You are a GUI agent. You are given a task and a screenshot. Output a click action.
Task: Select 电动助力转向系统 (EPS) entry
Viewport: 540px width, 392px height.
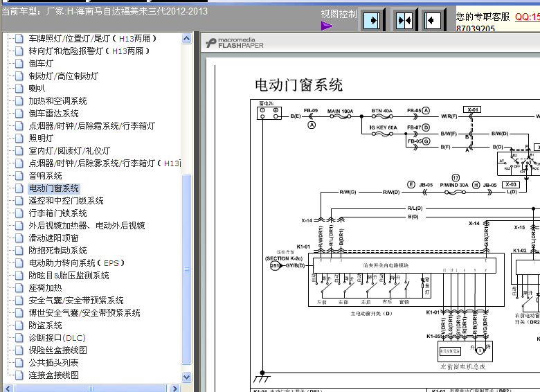76,262
